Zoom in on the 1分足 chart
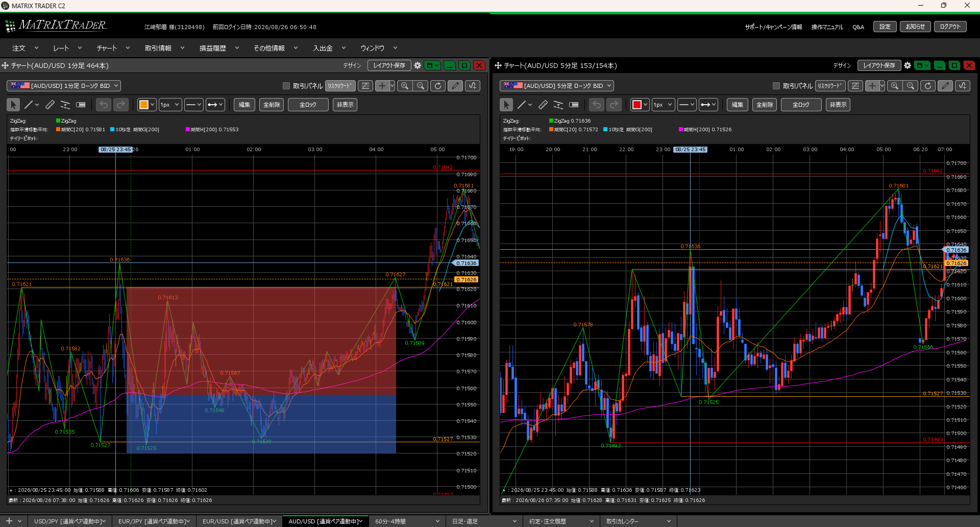Image resolution: width=980 pixels, height=527 pixels. 405,86
